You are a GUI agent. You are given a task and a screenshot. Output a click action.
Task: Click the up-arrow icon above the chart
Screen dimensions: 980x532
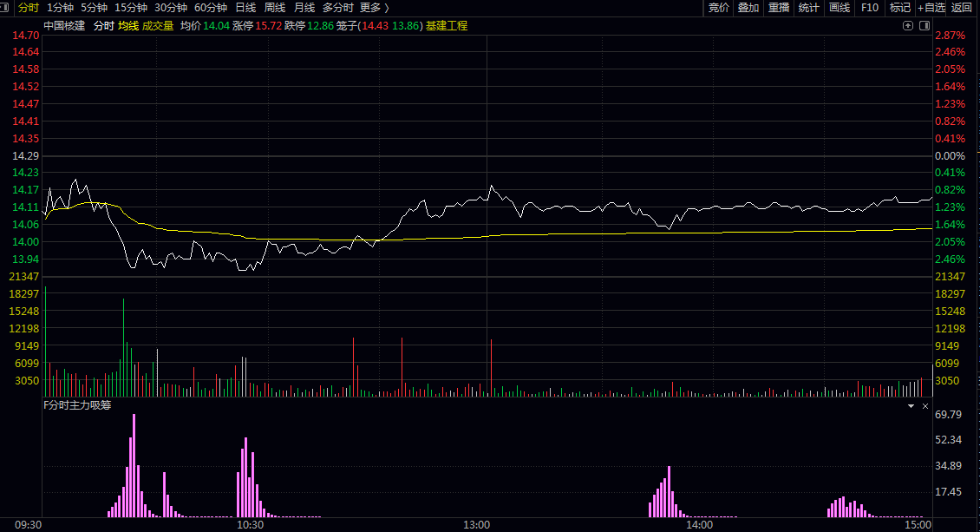pos(908,26)
